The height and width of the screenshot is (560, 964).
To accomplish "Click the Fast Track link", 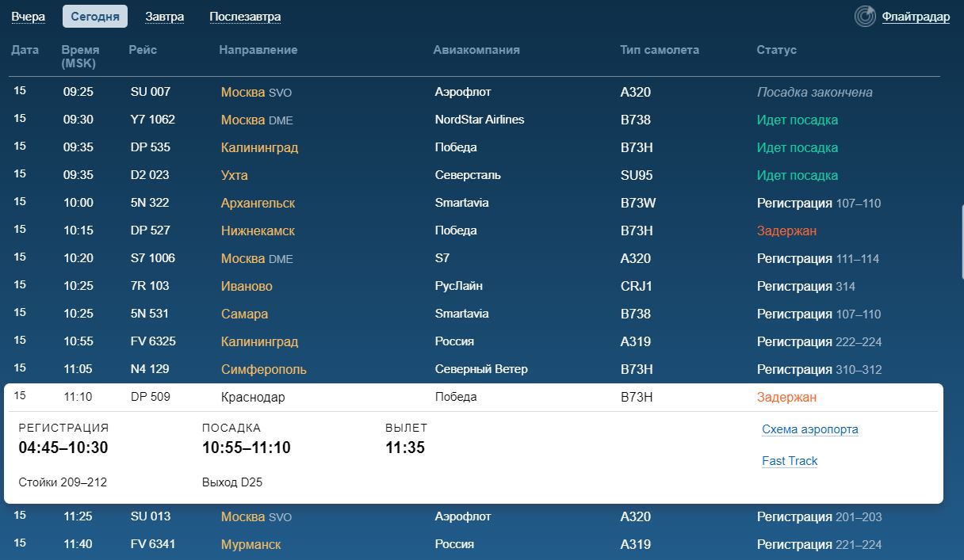I will click(x=789, y=461).
